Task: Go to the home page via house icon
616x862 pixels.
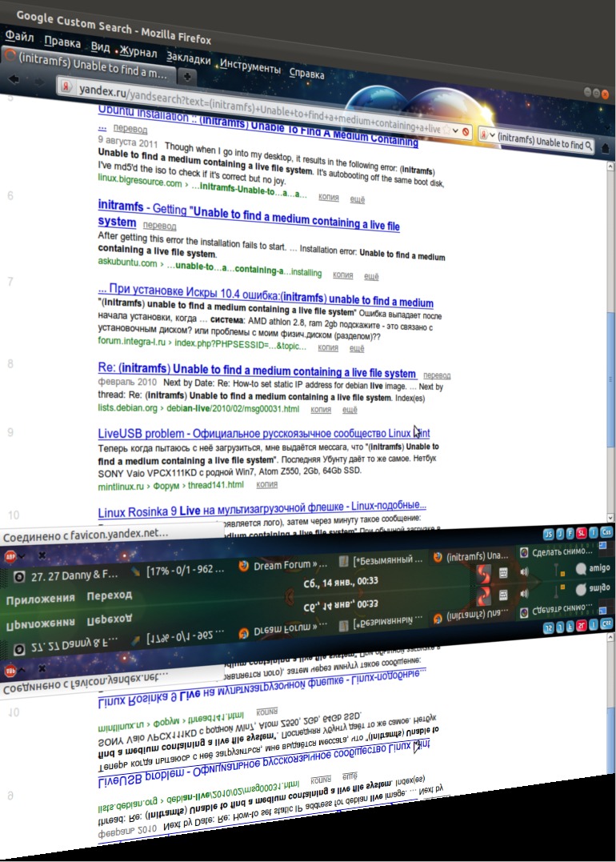Action: (x=606, y=148)
